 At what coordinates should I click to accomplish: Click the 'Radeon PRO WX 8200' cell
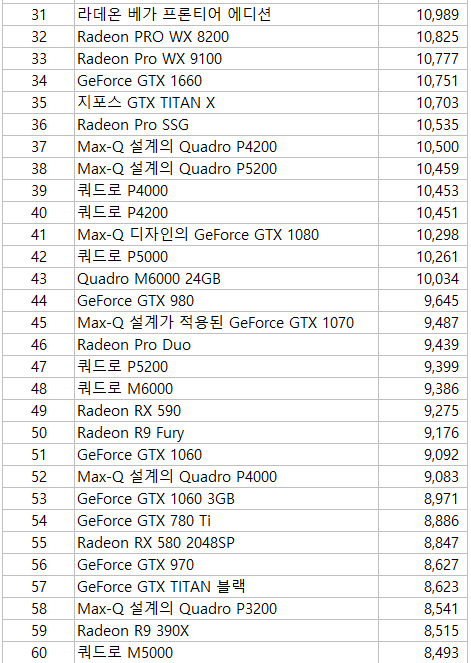tap(226, 37)
